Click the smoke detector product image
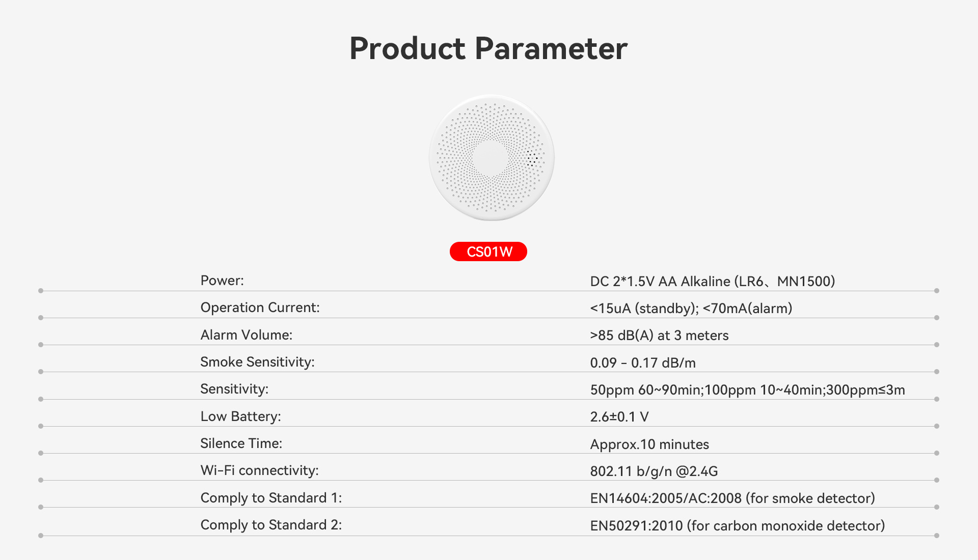 click(491, 157)
